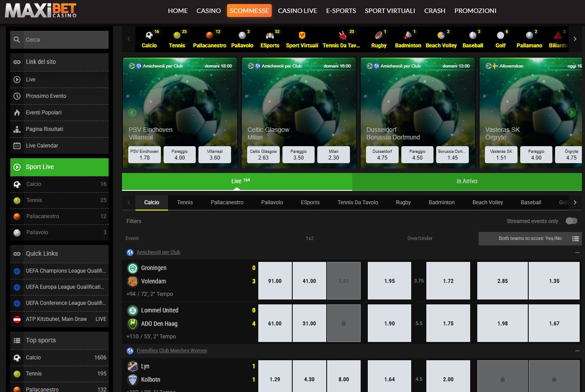Collapse Amichevoli per Club league section

tap(577, 253)
